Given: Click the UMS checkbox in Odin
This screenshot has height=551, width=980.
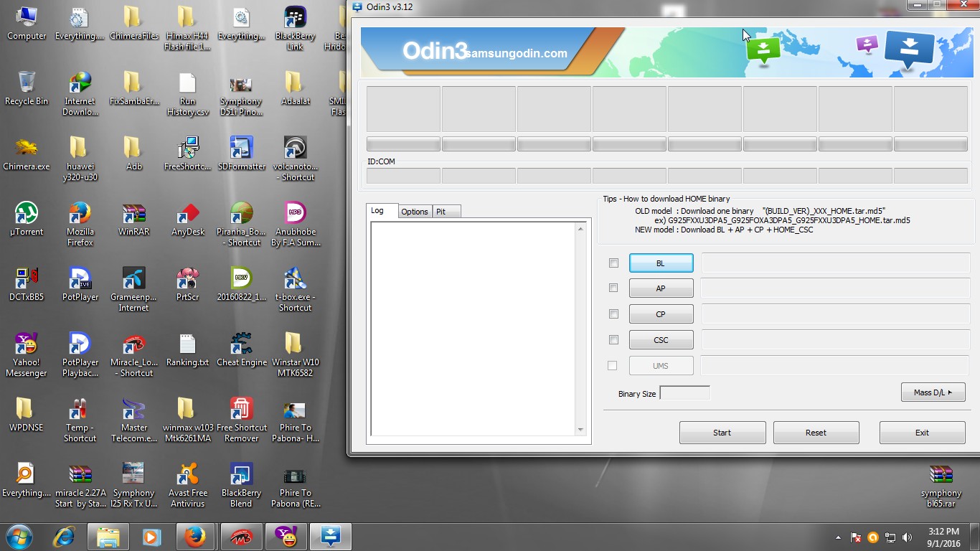Looking at the screenshot, I should (x=612, y=365).
